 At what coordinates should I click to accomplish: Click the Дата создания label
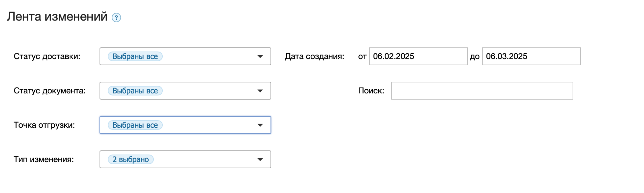tap(314, 56)
